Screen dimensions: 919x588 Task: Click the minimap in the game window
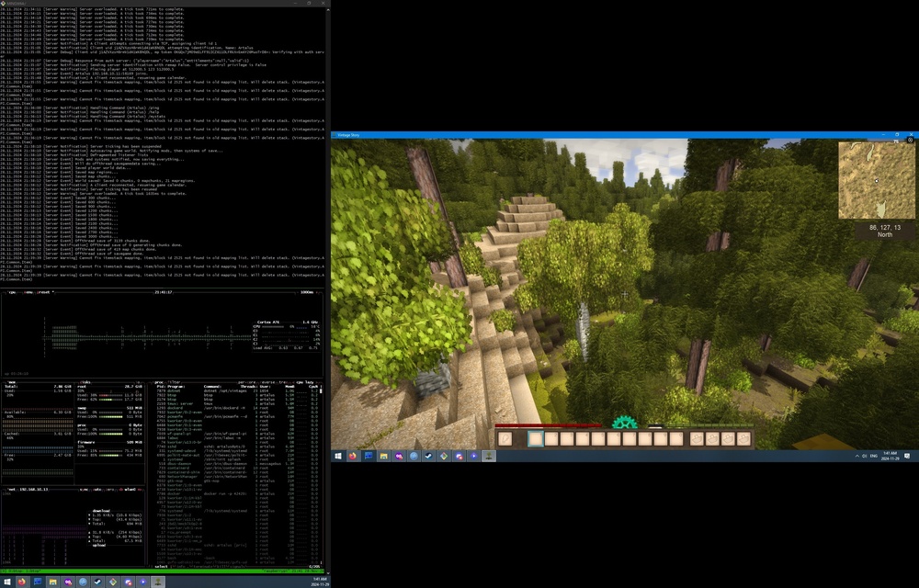point(876,180)
